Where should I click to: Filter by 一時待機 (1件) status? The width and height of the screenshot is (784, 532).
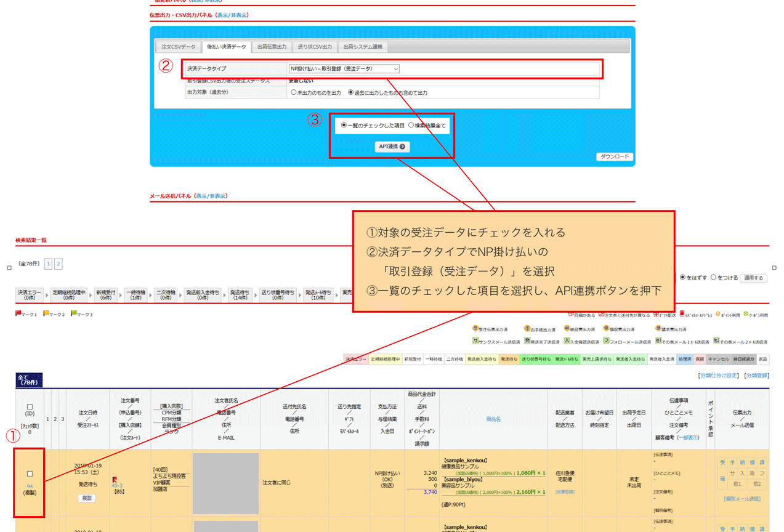pos(134,295)
